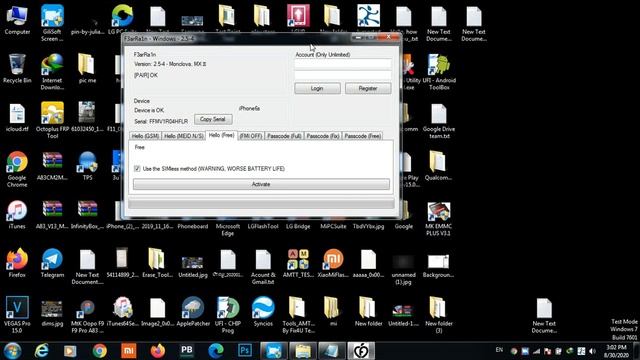Select the iTunes desktop icon
Image resolution: width=640 pixels, height=360 pixels.
(17, 215)
